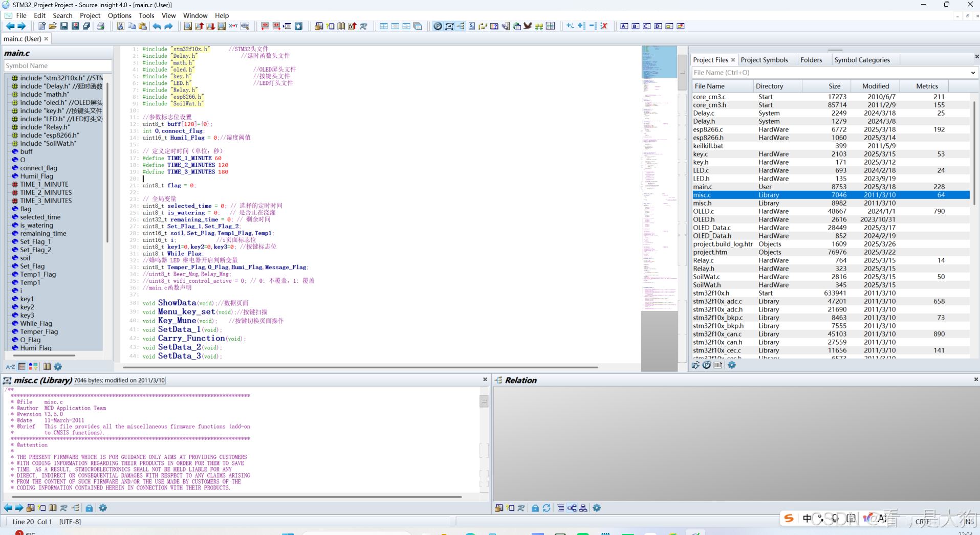Create a new file with the New icon
This screenshot has width=980, height=535.
[42, 26]
